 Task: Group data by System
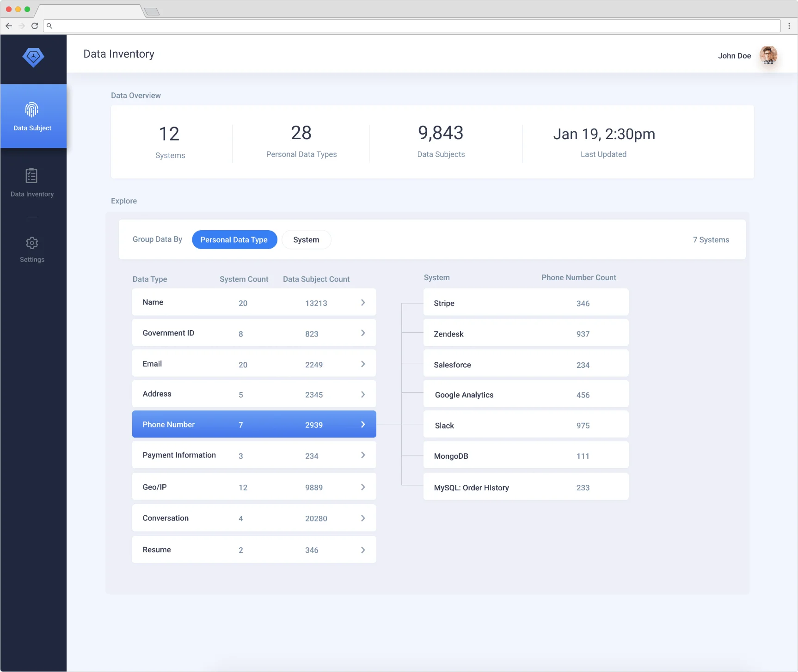[x=306, y=239]
